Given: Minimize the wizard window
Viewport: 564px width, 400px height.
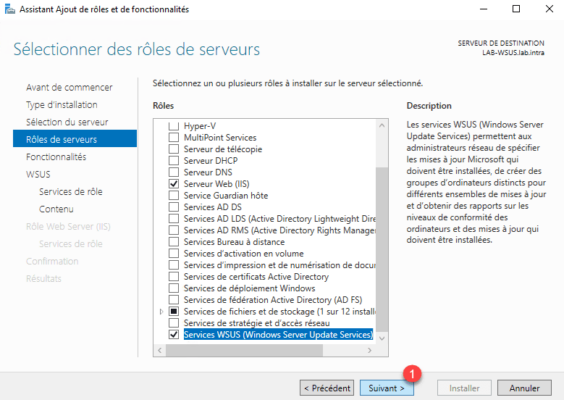Looking at the screenshot, I should pos(484,9).
